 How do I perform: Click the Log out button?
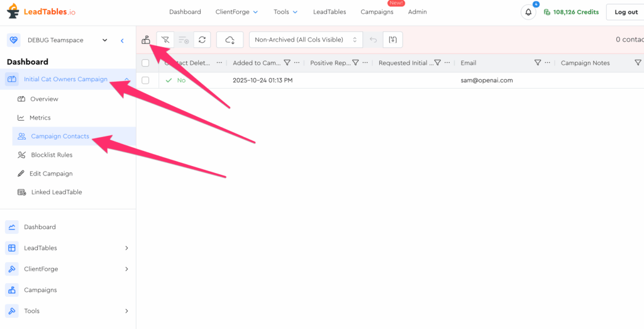pos(625,12)
